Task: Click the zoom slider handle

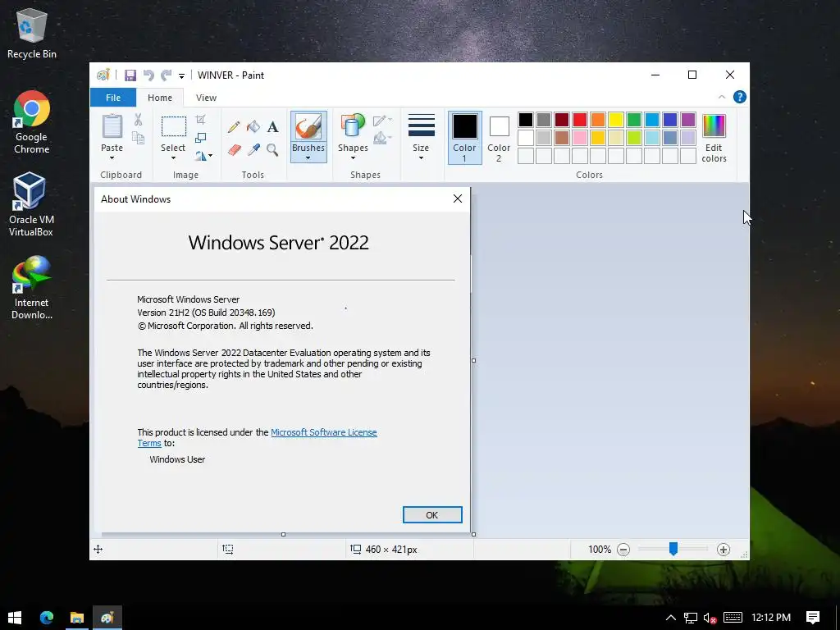Action: (673, 549)
